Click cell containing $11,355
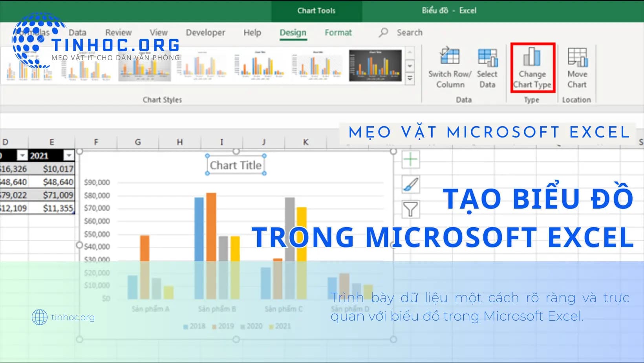This screenshot has height=363, width=644. (x=51, y=208)
